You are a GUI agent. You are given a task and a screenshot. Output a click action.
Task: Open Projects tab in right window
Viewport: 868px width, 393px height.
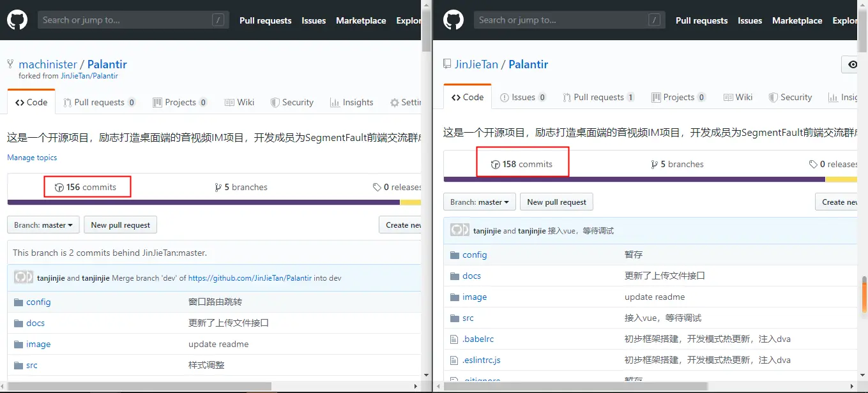coord(678,97)
